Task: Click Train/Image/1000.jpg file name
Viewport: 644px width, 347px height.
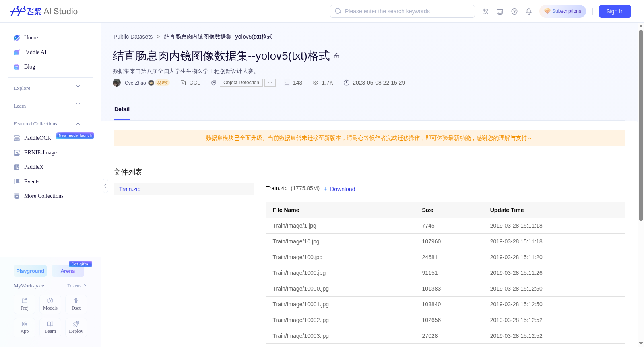Action: [x=299, y=273]
